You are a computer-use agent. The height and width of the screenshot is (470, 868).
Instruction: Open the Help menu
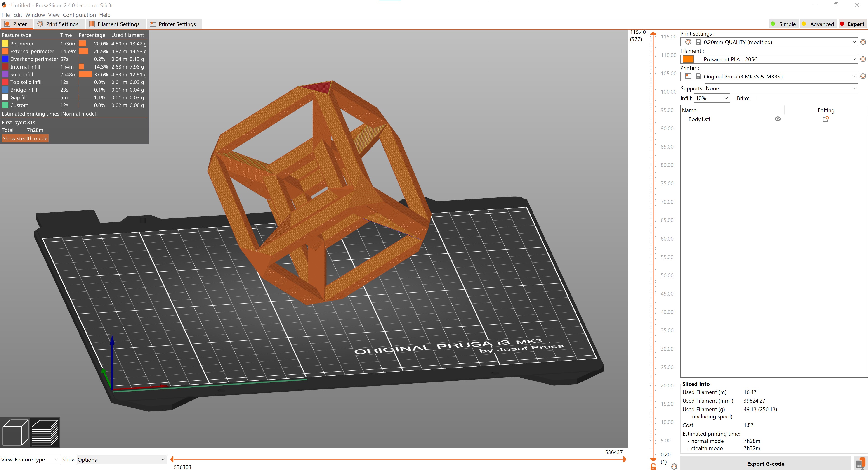(105, 15)
